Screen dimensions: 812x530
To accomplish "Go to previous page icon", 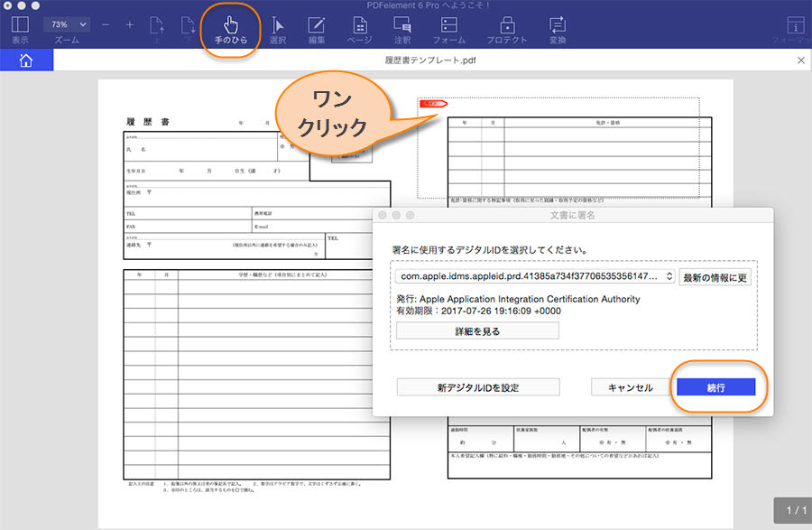I will (157, 29).
